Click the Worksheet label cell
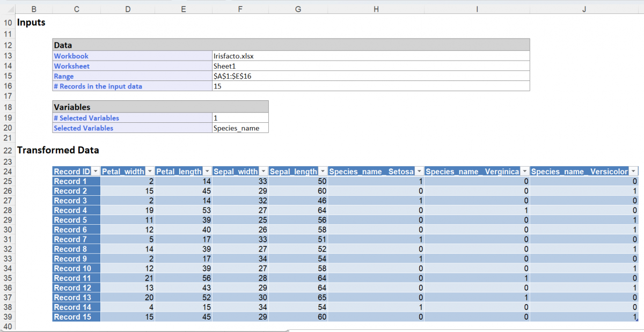This screenshot has width=644, height=332. coord(132,66)
